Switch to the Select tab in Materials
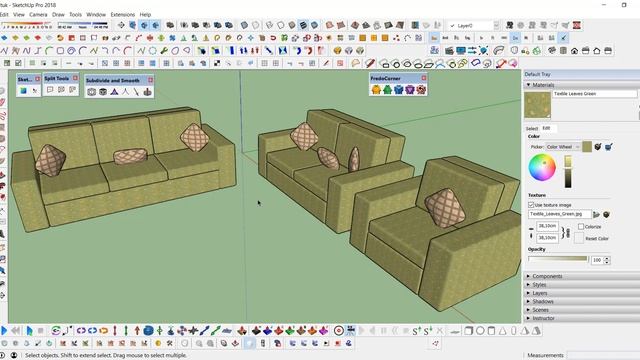Viewport: 640px width, 360px height. coord(532,128)
